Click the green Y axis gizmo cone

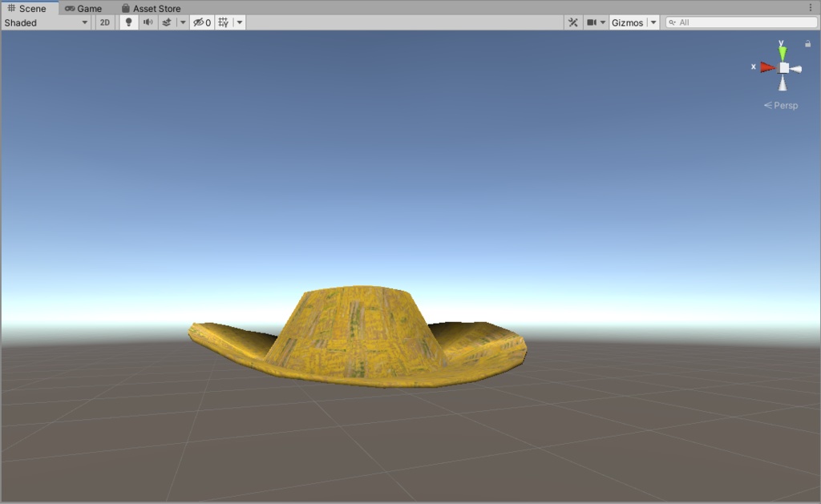coord(783,53)
